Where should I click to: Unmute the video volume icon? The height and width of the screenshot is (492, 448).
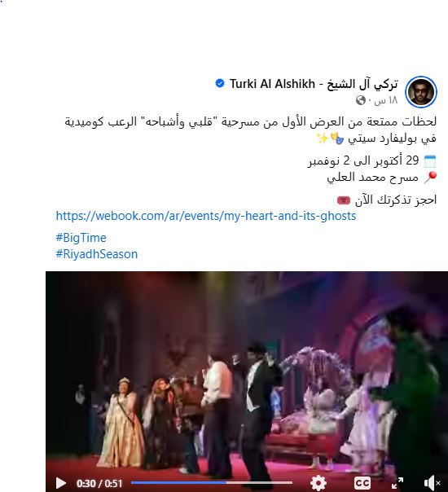click(433, 483)
